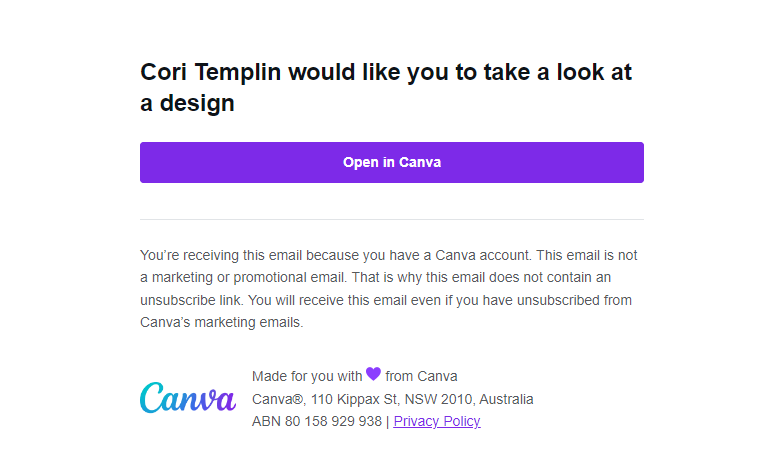761x474 pixels.
Task: Click the 'Canva's marketing emails.' closing line
Action: pos(222,322)
